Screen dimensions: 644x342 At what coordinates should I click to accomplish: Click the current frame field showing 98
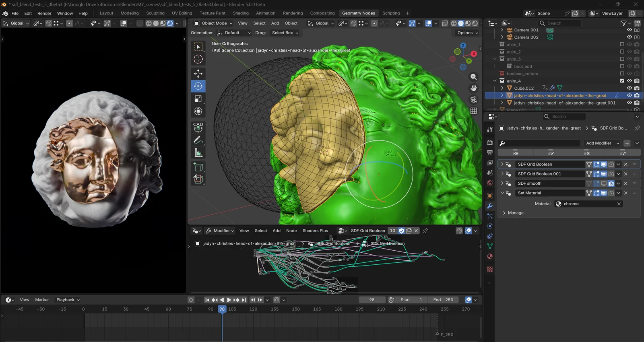372,300
